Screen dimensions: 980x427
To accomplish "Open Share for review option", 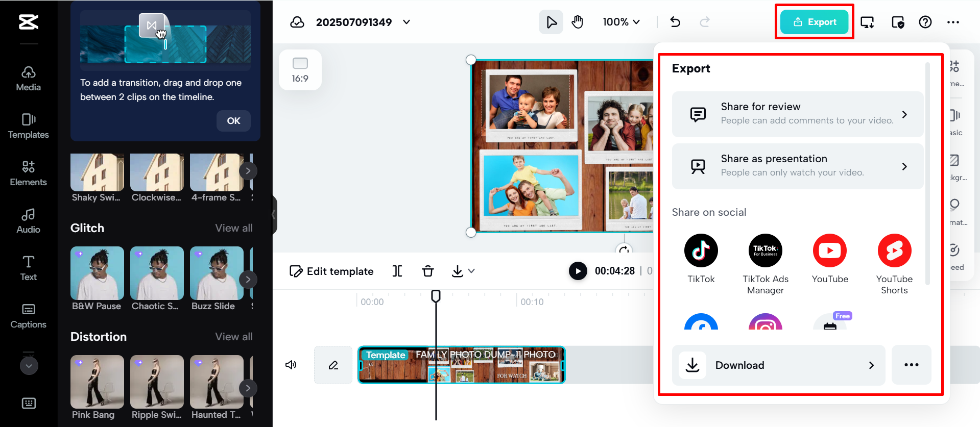I will (x=798, y=114).
